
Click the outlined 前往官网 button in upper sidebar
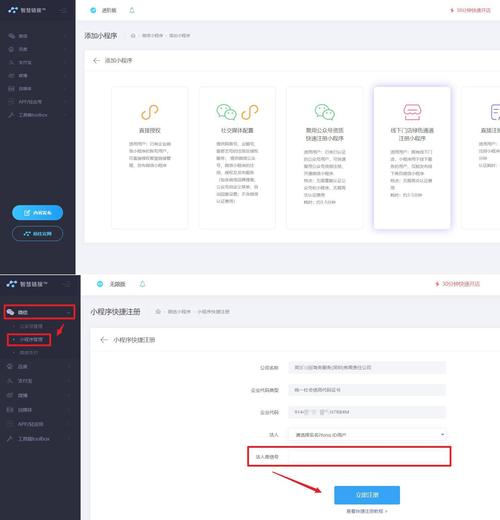click(38, 234)
